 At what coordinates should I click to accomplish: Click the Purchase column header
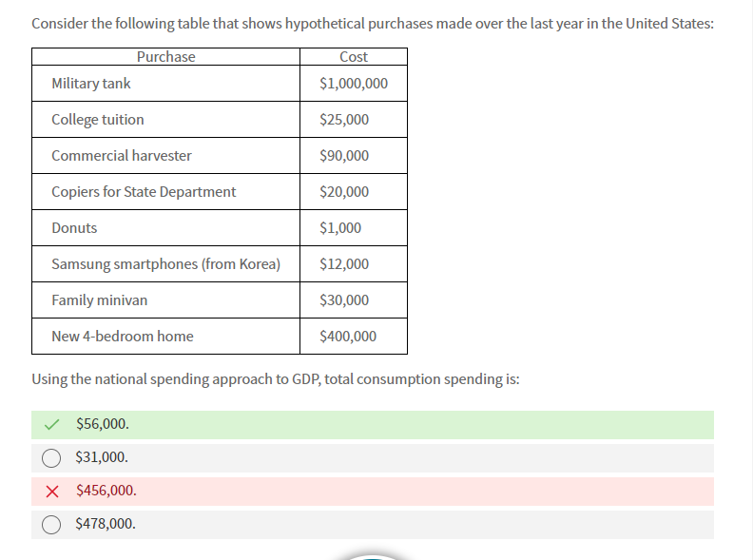(165, 57)
